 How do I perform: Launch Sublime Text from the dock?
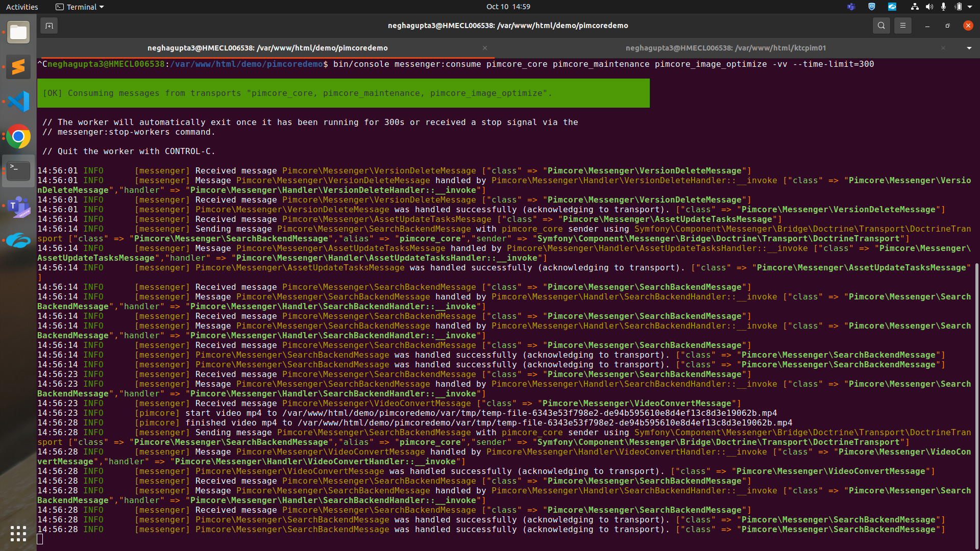(18, 67)
